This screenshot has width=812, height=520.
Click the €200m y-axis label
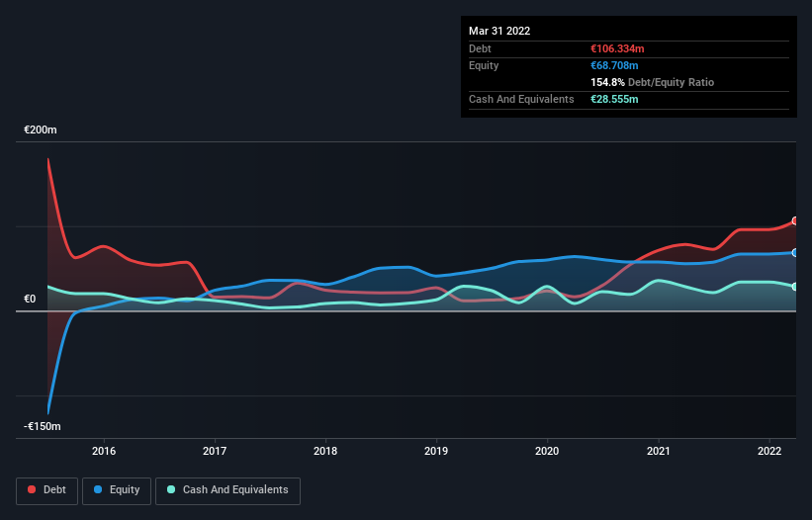click(41, 130)
